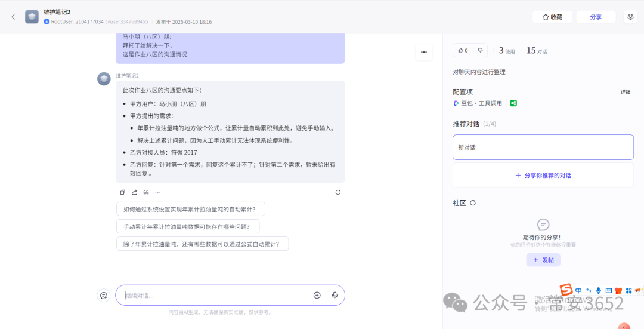Click the green workflow icon under 配置项

[x=513, y=103]
